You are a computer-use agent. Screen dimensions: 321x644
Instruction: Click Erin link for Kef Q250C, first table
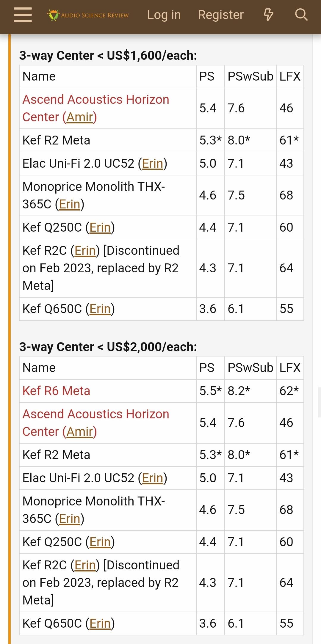(100, 227)
